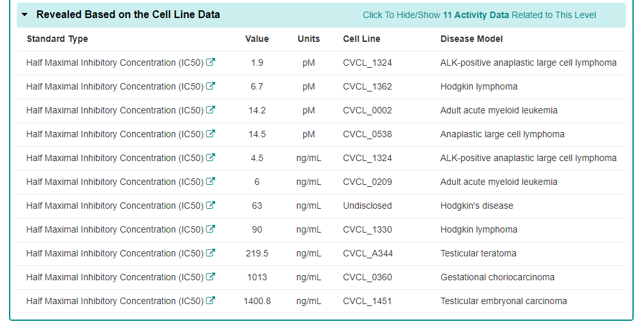This screenshot has width=644, height=326.
Task: Open external link icon for 219.5 ng/mL IC50 row
Action: [211, 253]
